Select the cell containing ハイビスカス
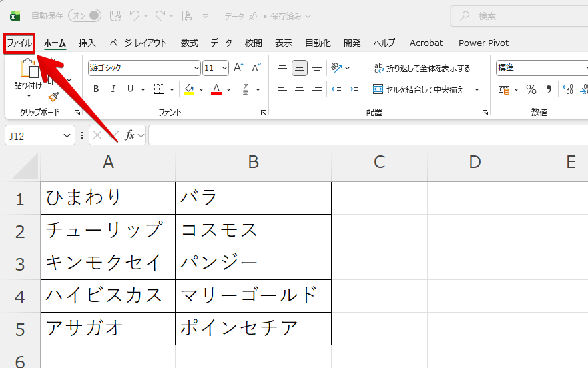The image size is (588, 368). [108, 296]
